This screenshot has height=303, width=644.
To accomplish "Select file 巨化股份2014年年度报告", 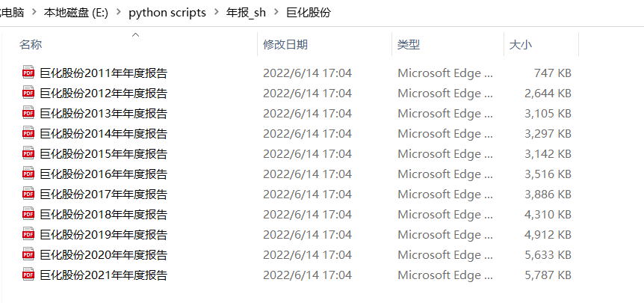I will click(103, 133).
